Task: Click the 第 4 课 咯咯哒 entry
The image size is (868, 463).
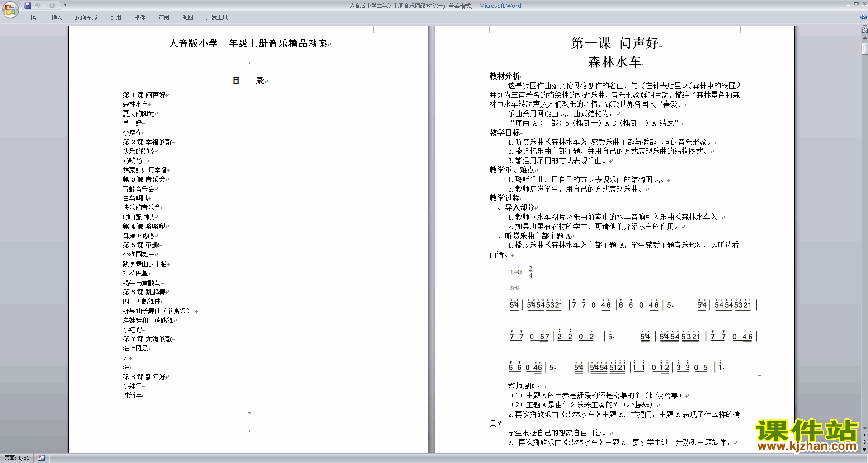Action: 144,226
